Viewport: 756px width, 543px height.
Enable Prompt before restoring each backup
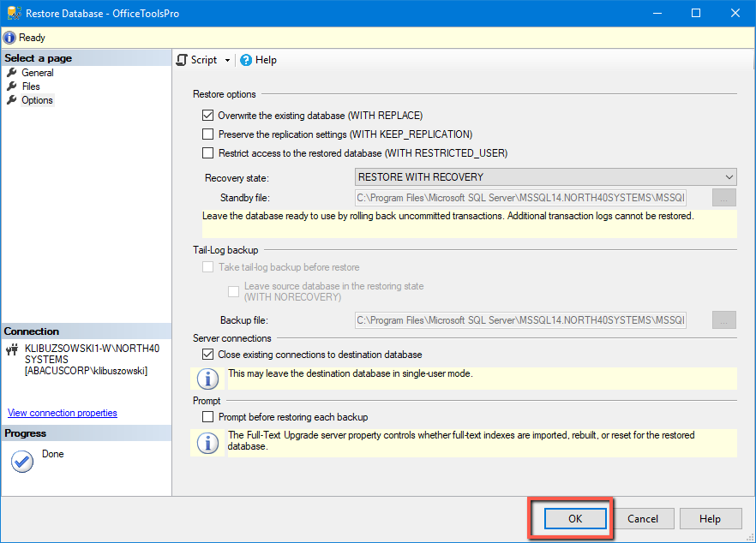(207, 417)
